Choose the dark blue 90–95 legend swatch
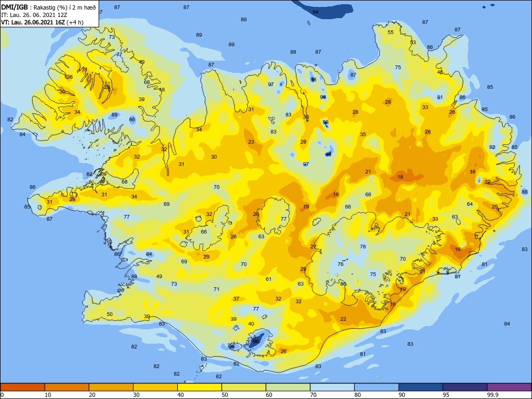Image resolution: width=532 pixels, height=399 pixels. (x=421, y=387)
